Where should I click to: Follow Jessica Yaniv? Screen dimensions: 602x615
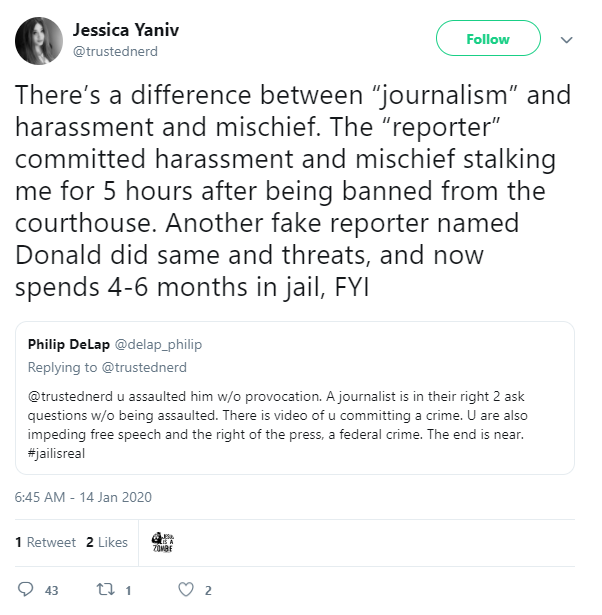pos(488,39)
